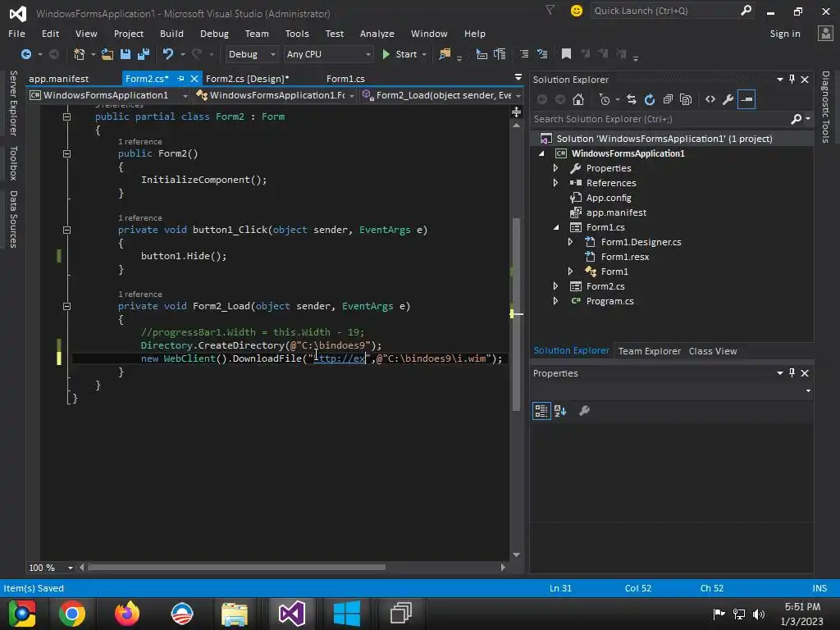The image size is (840, 630).
Task: Click the View Code icon in Solution Explorer
Action: tap(710, 99)
